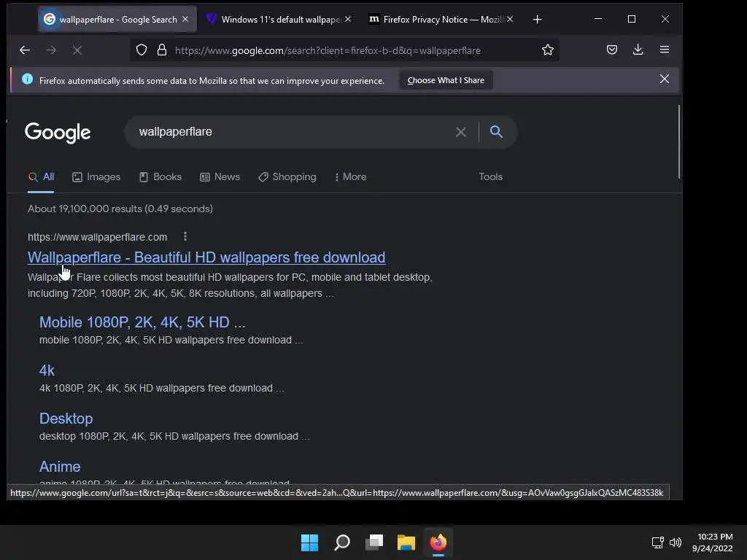
Task: Open the 4k sitelink
Action: 47,370
